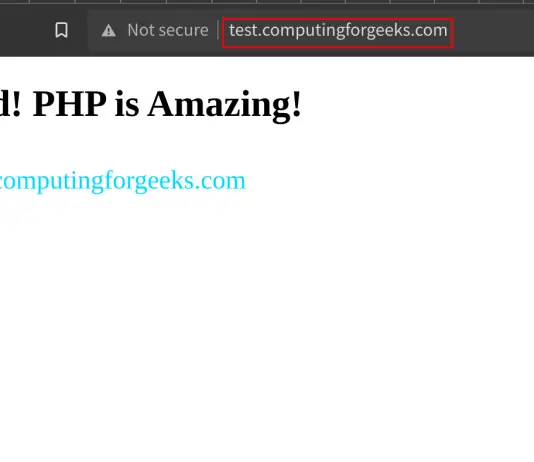Click the blank white page area
Screen dimensions: 534x462
click(x=267, y=323)
